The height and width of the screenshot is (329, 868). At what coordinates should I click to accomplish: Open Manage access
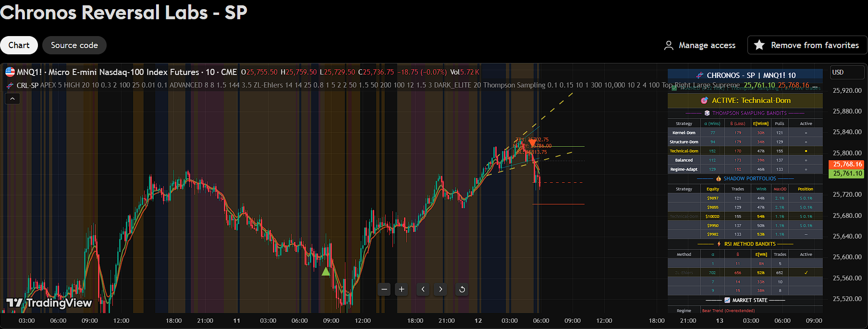pos(700,45)
